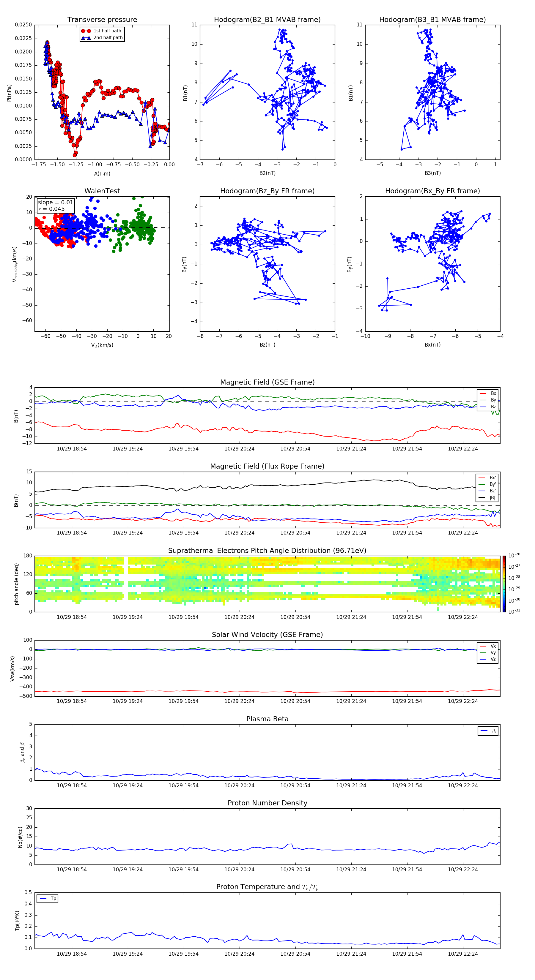The height and width of the screenshot is (980, 535).
Task: Click the 'Hodogram(Bz_By FR frame)' title
Action: point(267,191)
